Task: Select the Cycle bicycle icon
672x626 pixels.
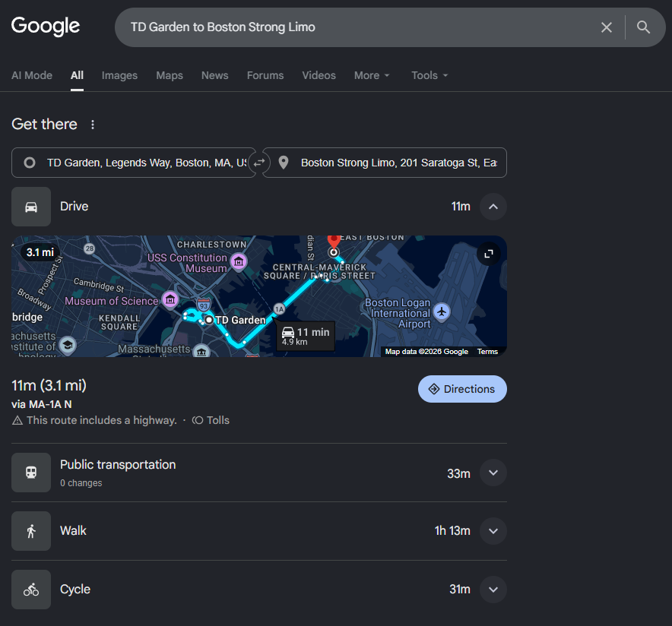Action: point(31,590)
